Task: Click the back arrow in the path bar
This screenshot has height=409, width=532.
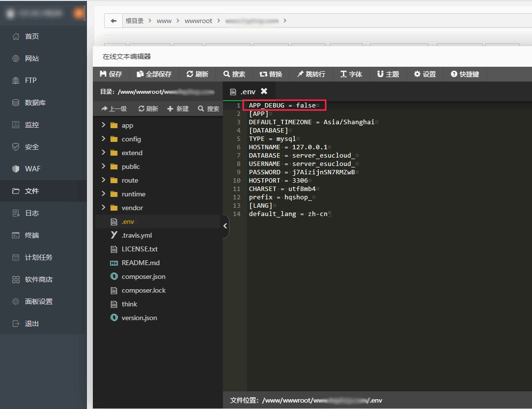Action: pos(113,21)
